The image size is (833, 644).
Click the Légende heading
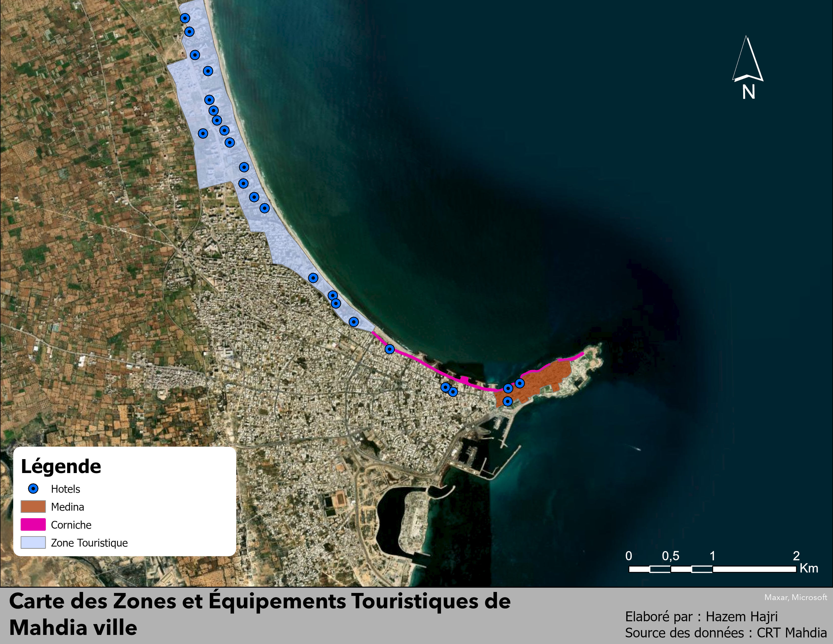point(61,466)
